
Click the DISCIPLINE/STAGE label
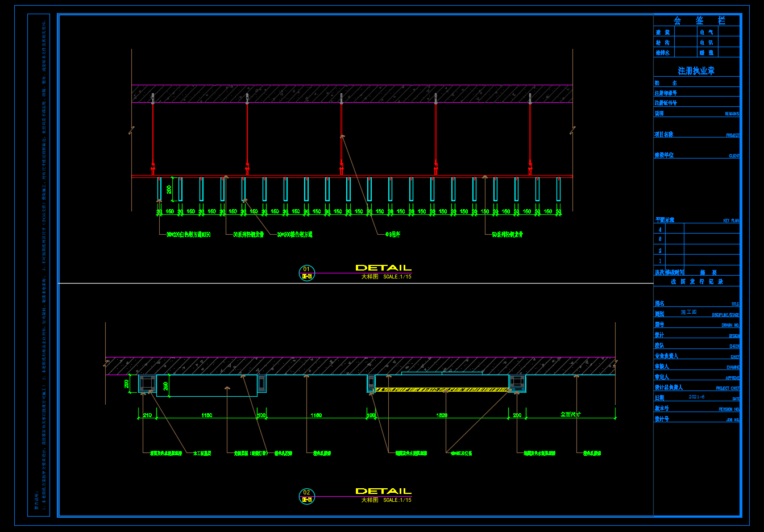[x=725, y=315]
